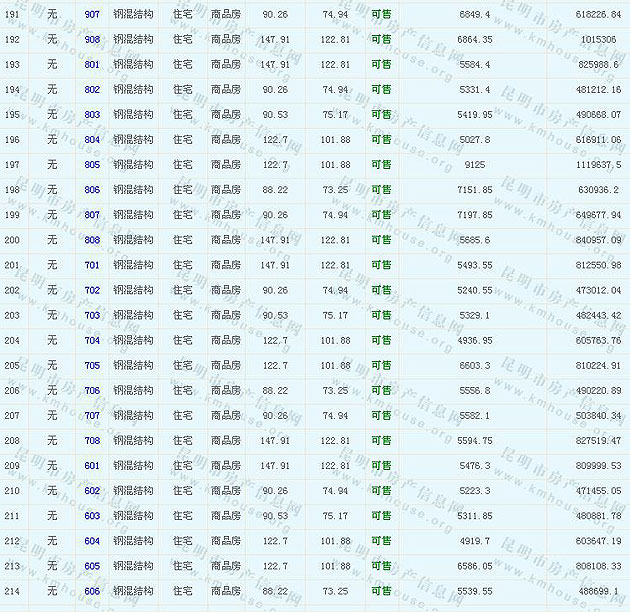This screenshot has height=612, width=630.
Task: Open room 907 link
Action: pyautogui.click(x=92, y=14)
